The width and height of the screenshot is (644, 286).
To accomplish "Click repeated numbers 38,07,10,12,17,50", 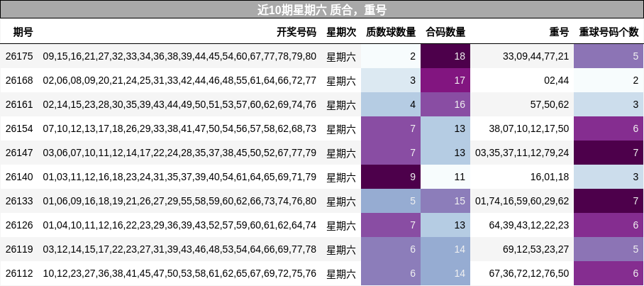I will [x=529, y=128].
